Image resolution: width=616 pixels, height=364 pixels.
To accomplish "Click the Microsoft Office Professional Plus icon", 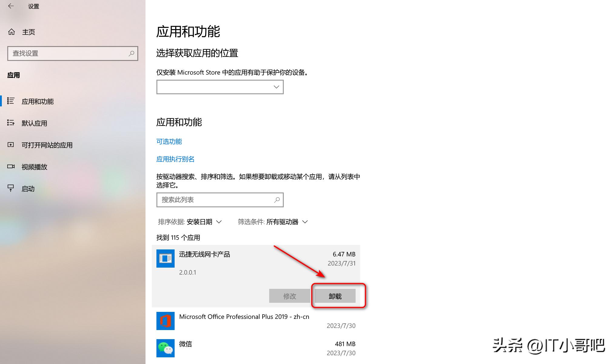I will pyautogui.click(x=165, y=321).
